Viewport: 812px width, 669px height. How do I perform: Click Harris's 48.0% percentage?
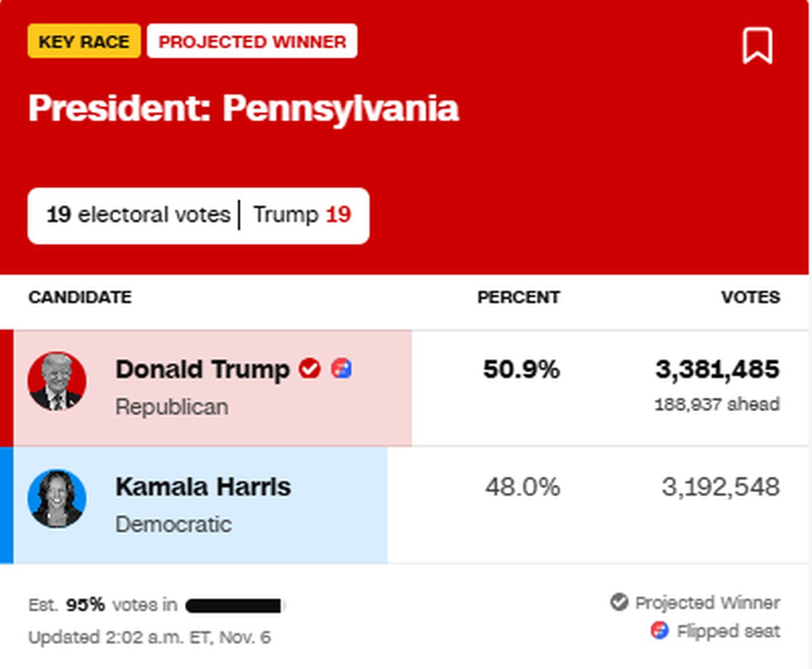point(522,487)
